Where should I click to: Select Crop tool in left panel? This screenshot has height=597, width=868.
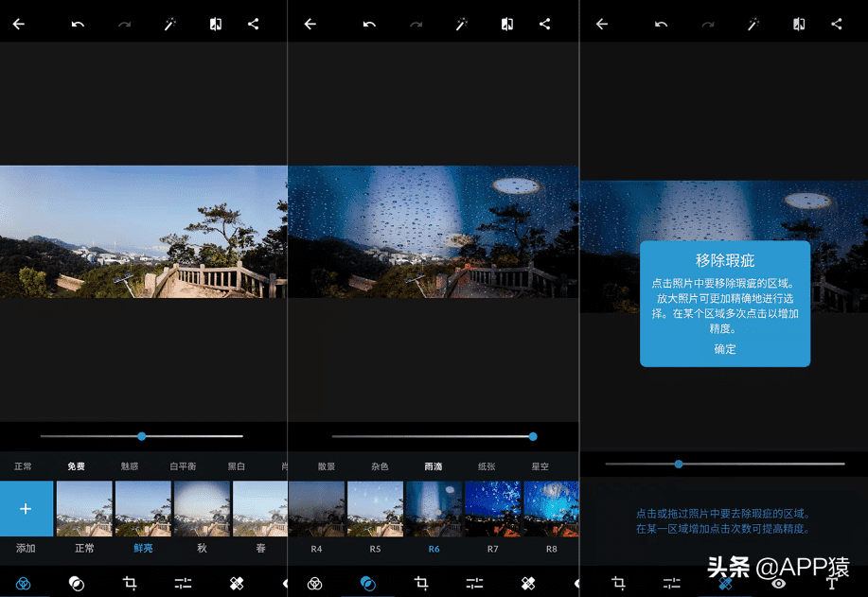tap(130, 583)
